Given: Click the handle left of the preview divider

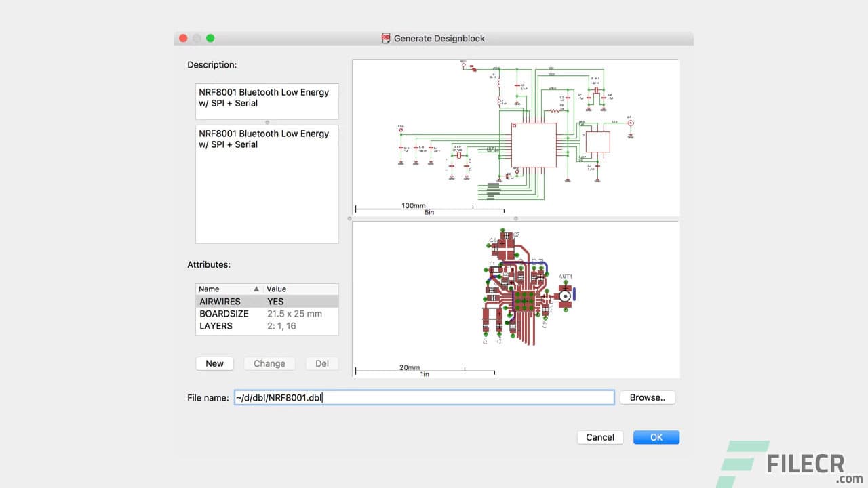Looking at the screenshot, I should click(349, 218).
